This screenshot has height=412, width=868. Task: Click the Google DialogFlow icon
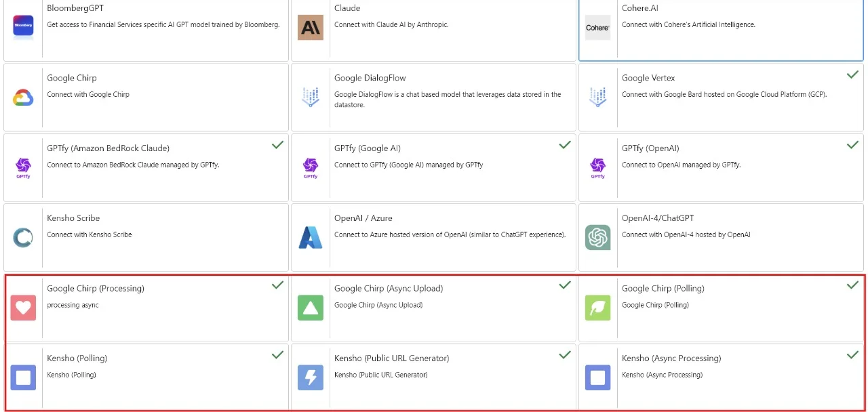click(x=311, y=98)
